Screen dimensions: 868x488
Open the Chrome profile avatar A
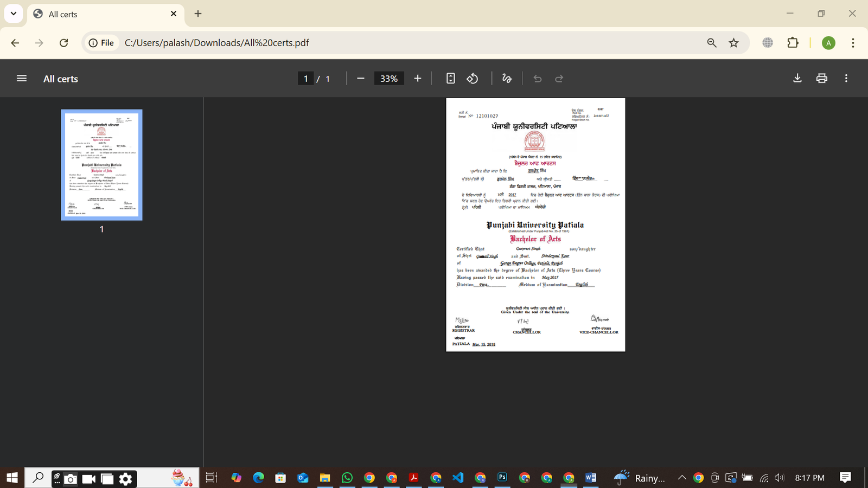(828, 43)
